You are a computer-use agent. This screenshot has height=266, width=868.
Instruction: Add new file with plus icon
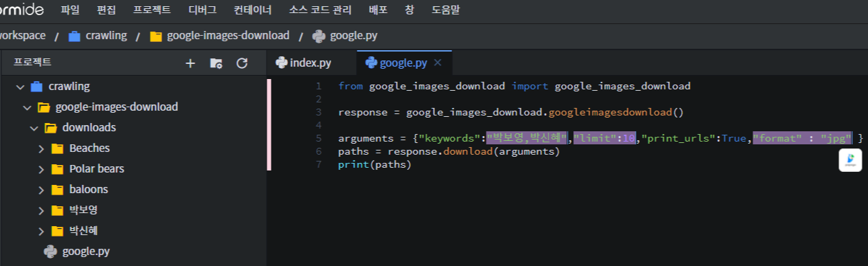pos(190,63)
